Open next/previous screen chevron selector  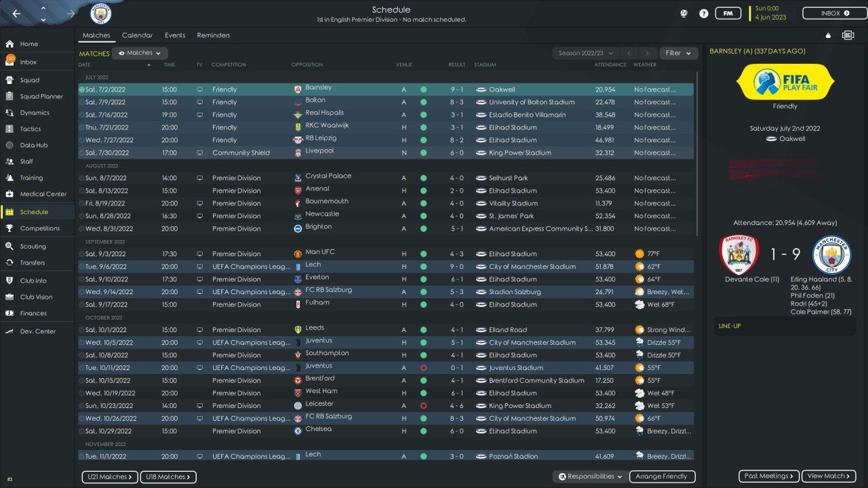[x=43, y=14]
